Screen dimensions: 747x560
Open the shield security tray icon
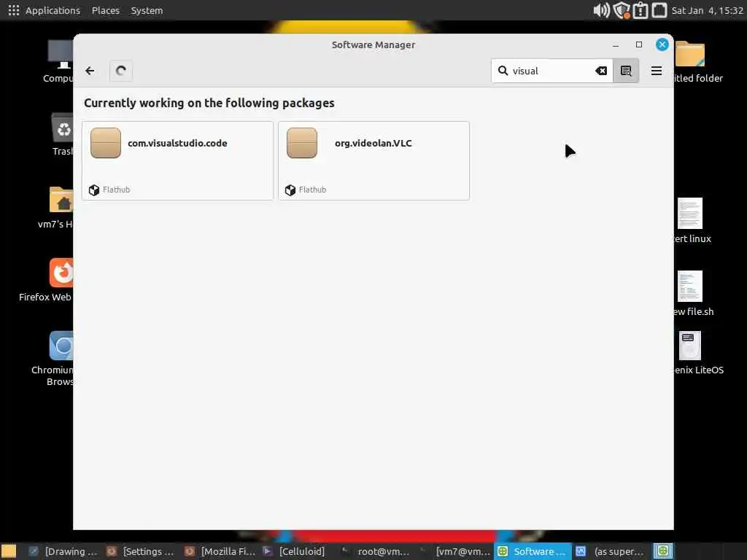point(622,10)
